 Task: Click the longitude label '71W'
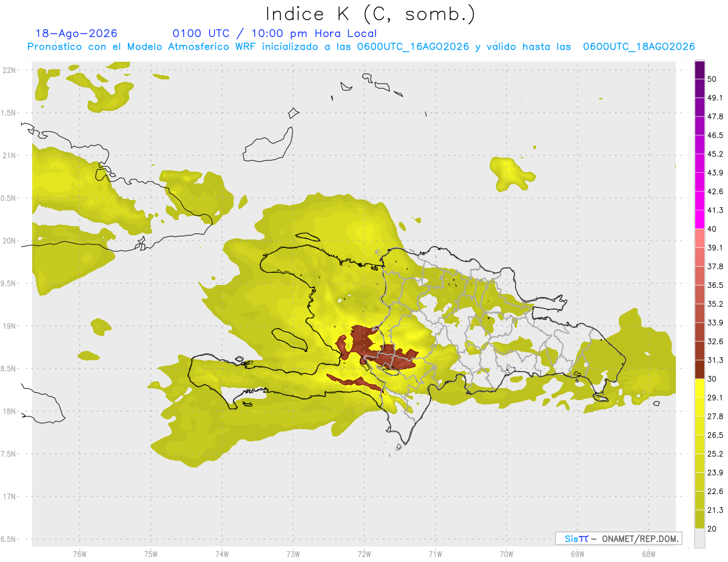click(x=435, y=554)
